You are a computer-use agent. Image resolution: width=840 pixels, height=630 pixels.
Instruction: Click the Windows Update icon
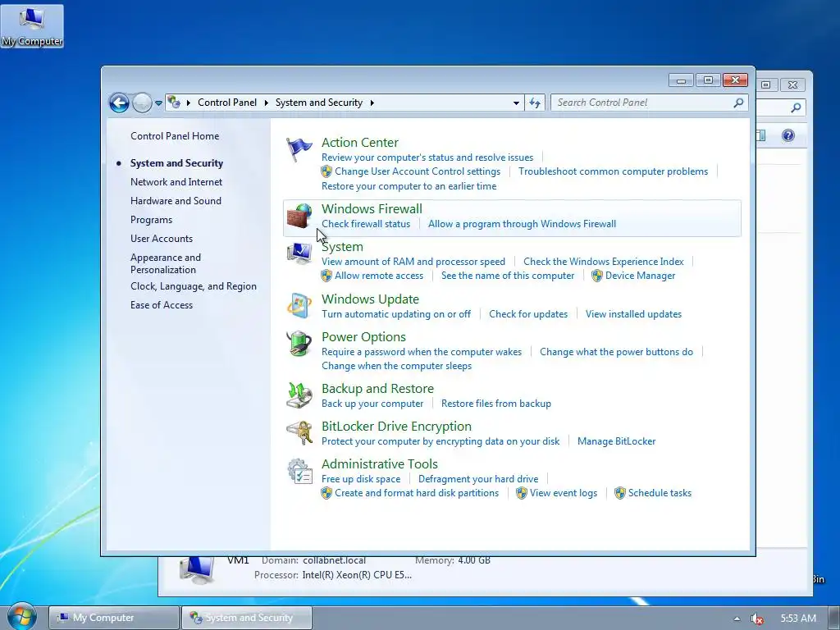click(299, 306)
